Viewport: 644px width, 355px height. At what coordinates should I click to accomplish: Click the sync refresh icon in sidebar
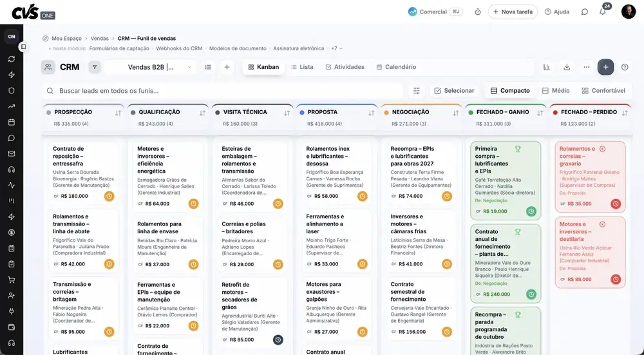click(12, 59)
